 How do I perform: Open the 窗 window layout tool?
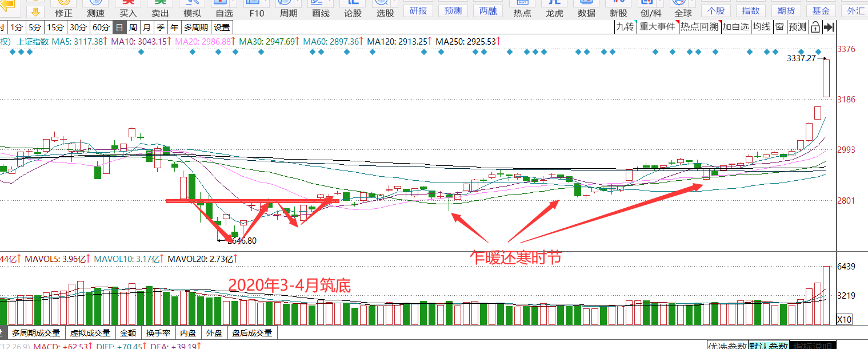click(x=779, y=27)
